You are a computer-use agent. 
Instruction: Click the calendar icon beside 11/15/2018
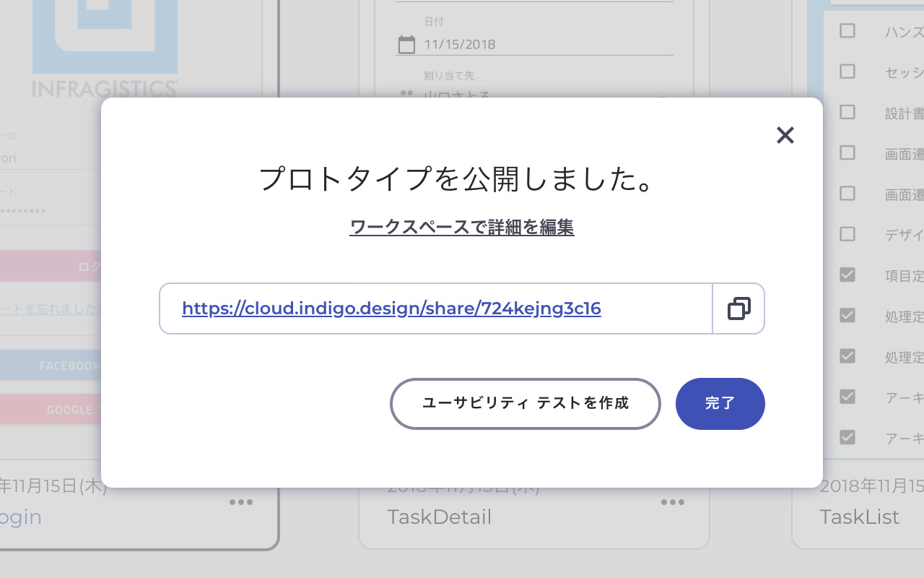[407, 44]
